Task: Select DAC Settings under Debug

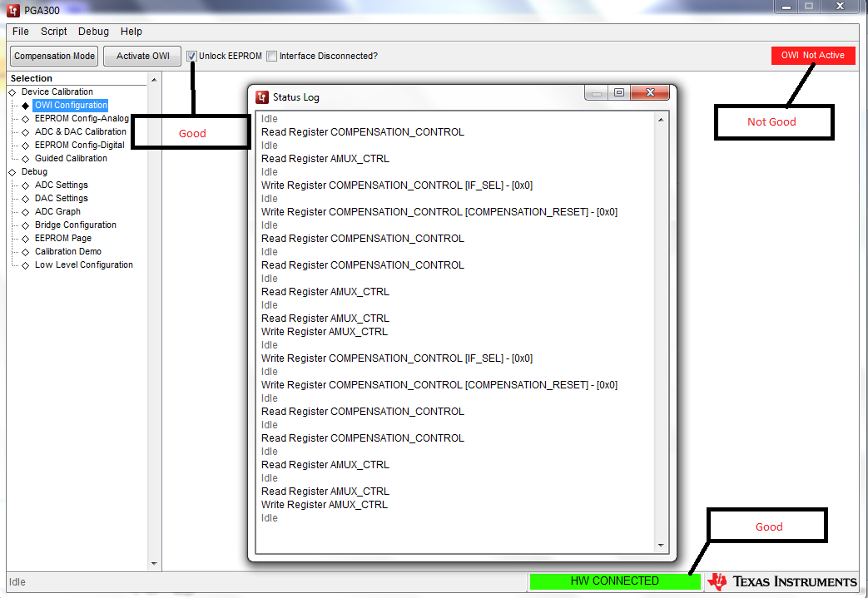Action: (62, 198)
